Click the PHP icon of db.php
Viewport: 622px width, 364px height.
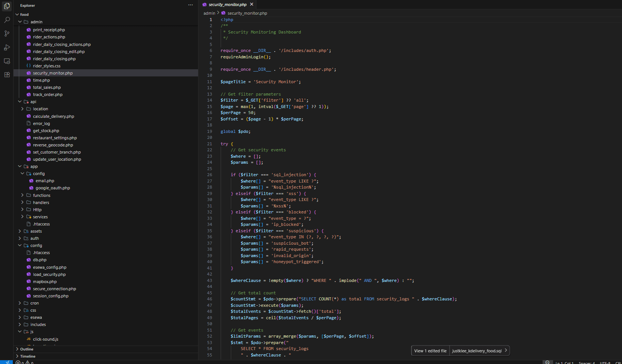click(x=29, y=260)
